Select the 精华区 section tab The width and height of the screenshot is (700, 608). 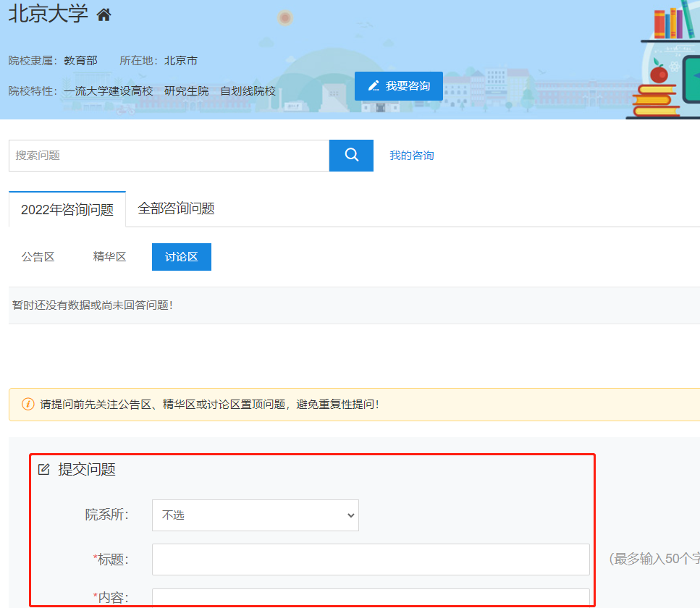pos(109,257)
